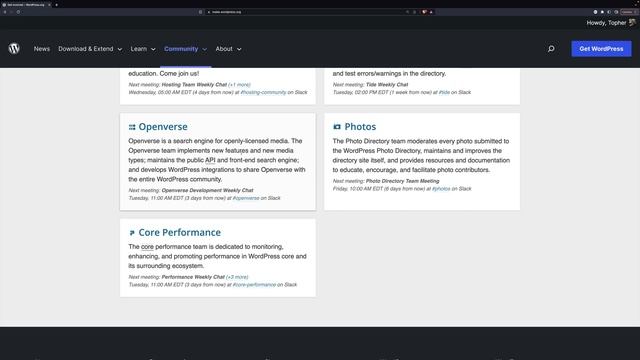Viewport: 640px width, 360px height.
Task: Open the Download & Extend menu label
Action: pos(86,49)
